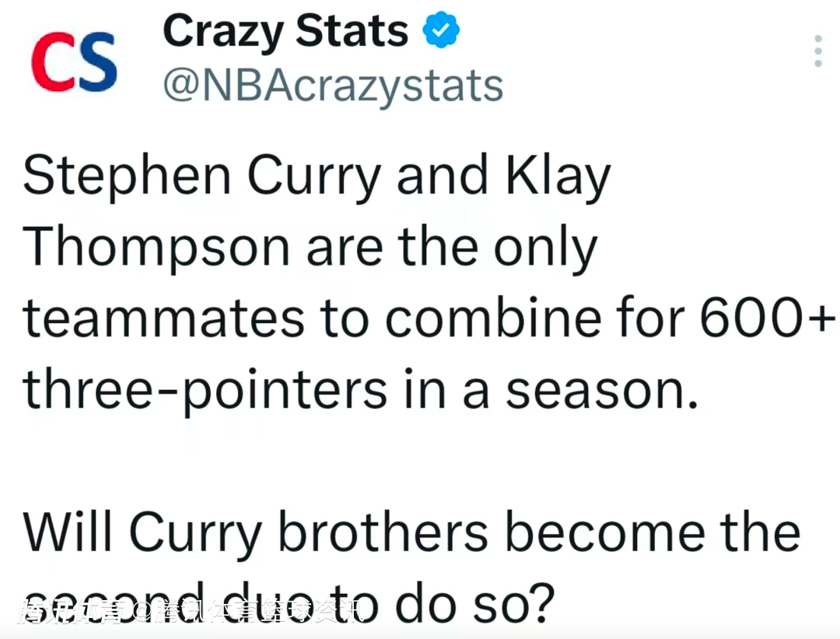Open the Crazy Stats display name
Viewport: 840px width, 639px height.
[x=285, y=32]
